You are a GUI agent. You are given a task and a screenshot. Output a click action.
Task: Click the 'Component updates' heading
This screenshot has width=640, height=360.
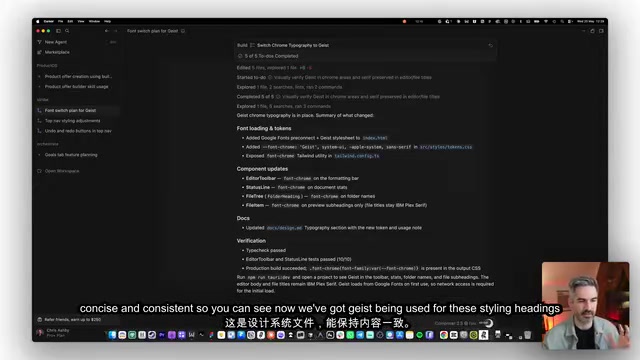coord(262,169)
